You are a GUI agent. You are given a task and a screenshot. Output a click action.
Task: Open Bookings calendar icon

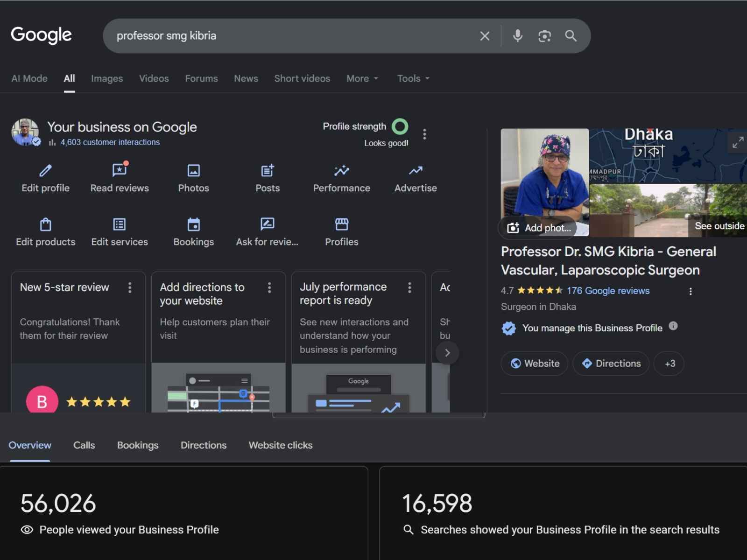click(x=193, y=224)
